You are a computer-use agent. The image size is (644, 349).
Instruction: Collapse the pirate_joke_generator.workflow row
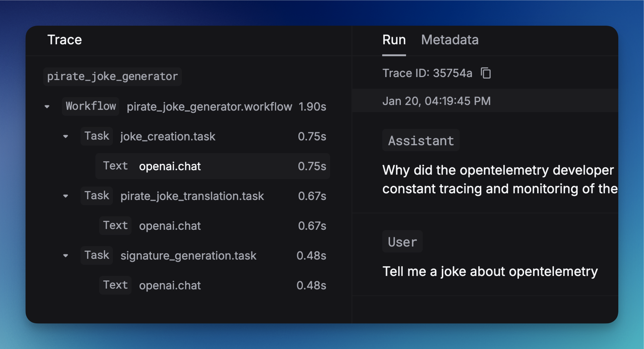(x=47, y=107)
